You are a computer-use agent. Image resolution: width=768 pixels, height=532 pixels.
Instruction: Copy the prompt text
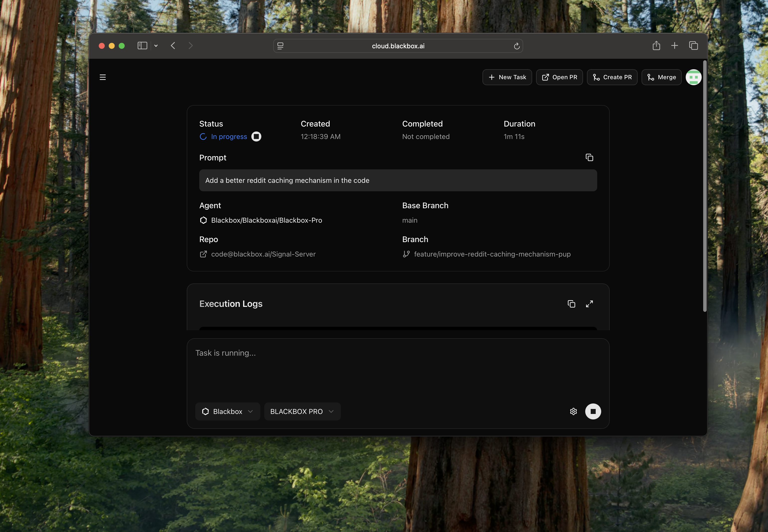coord(589,157)
